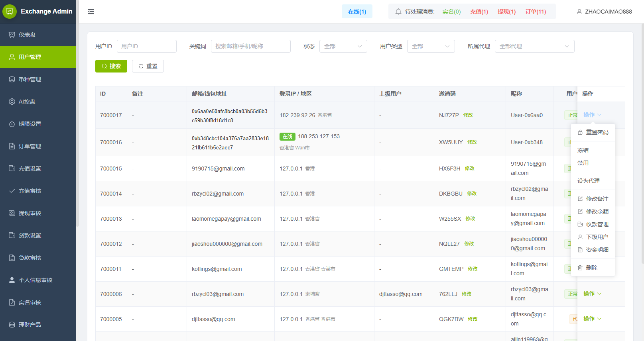
Task: Click the notification bell icon
Action: 398,12
